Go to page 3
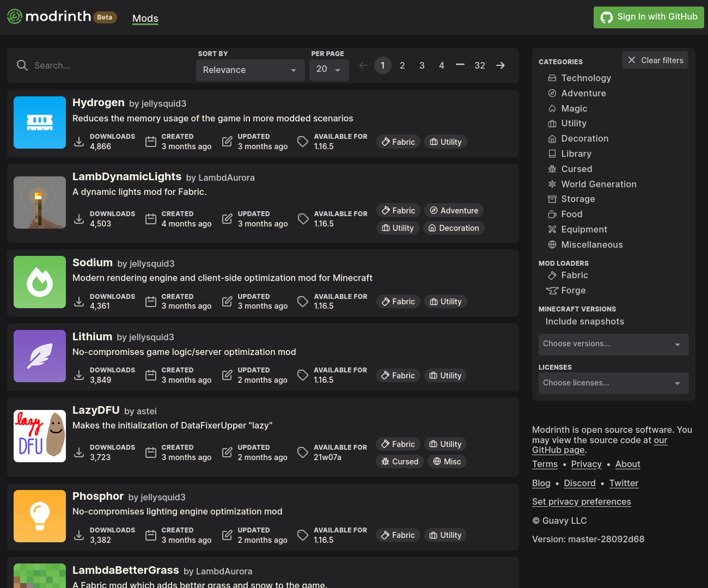Image resolution: width=708 pixels, height=588 pixels. point(422,65)
